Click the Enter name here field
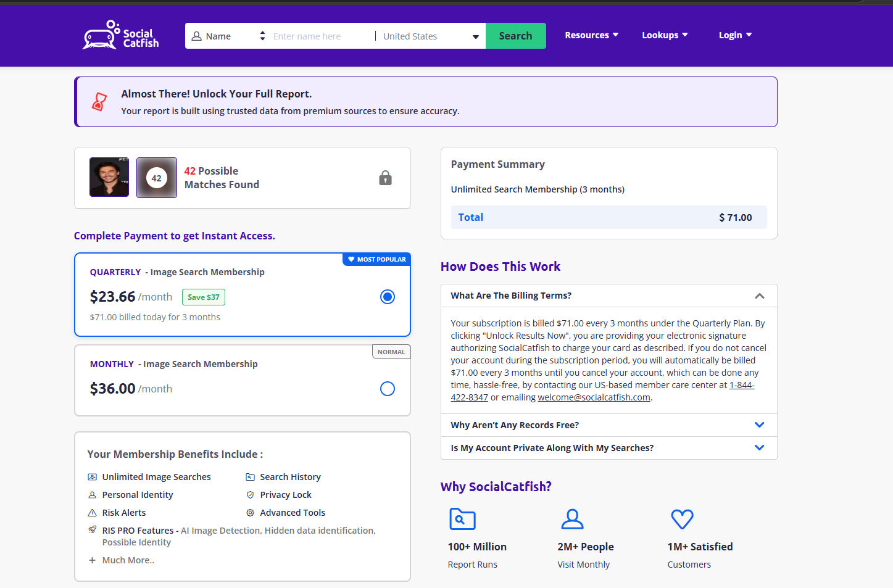This screenshot has height=588, width=893. (x=321, y=36)
